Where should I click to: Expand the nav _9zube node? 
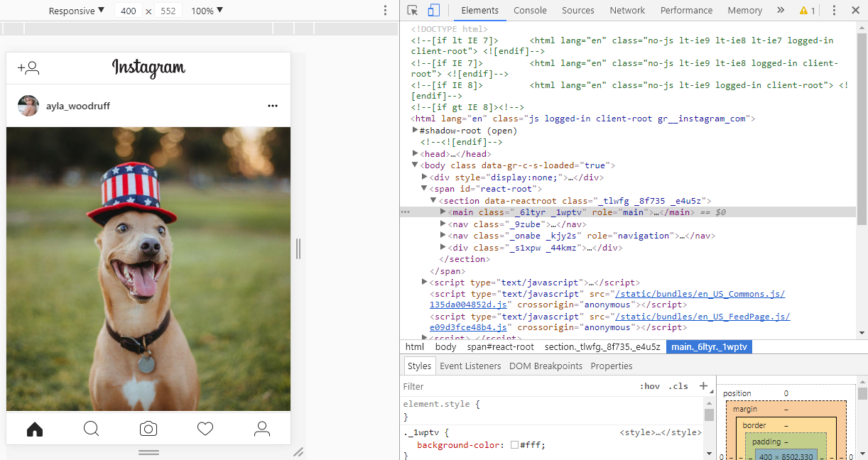443,224
